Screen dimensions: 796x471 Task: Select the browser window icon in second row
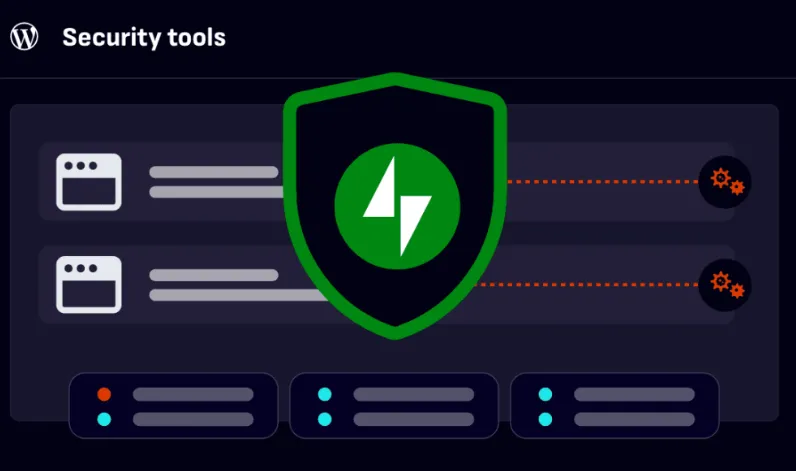[88, 284]
